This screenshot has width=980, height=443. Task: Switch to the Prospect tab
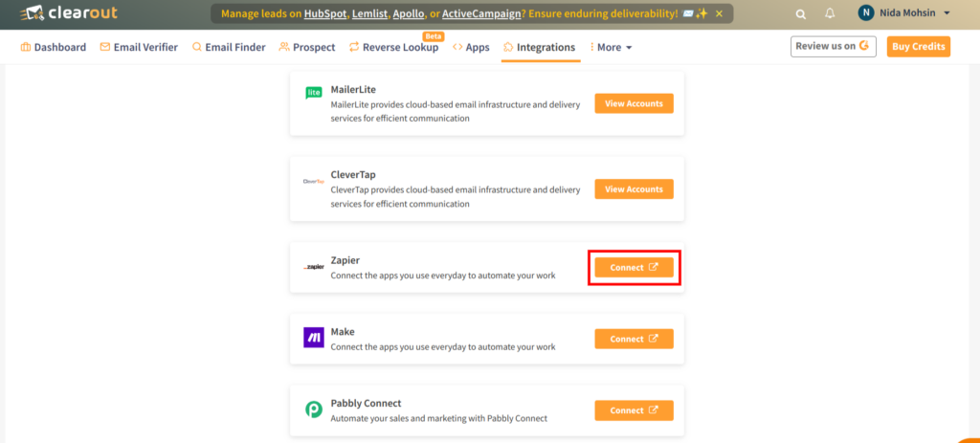307,47
